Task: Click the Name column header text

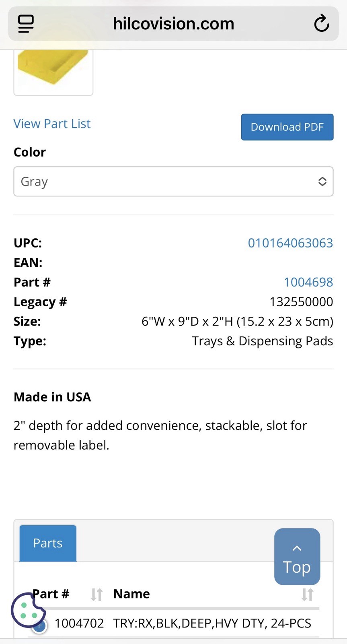Action: point(131,594)
